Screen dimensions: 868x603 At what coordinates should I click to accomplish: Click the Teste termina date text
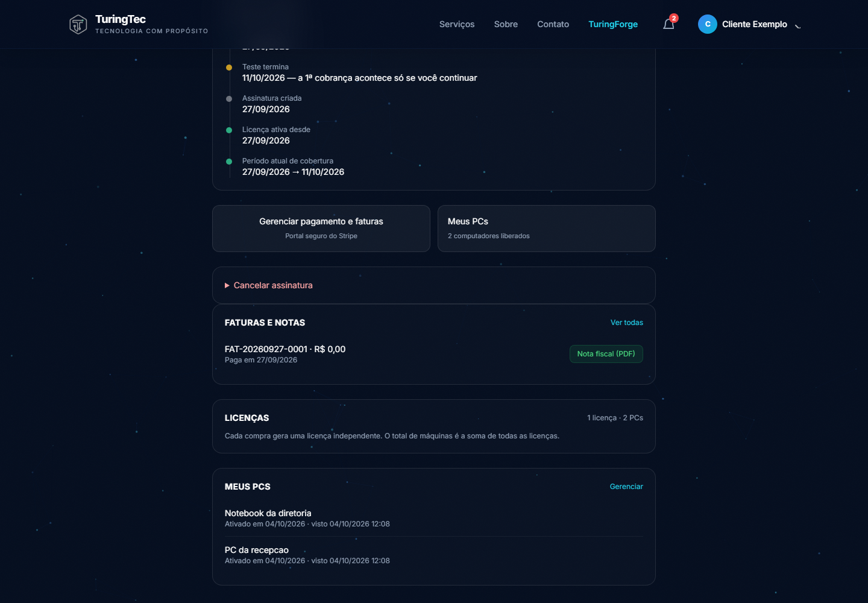pyautogui.click(x=359, y=78)
